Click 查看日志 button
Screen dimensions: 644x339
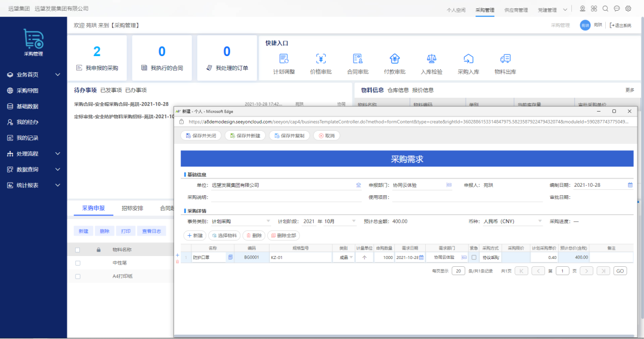[x=151, y=232]
